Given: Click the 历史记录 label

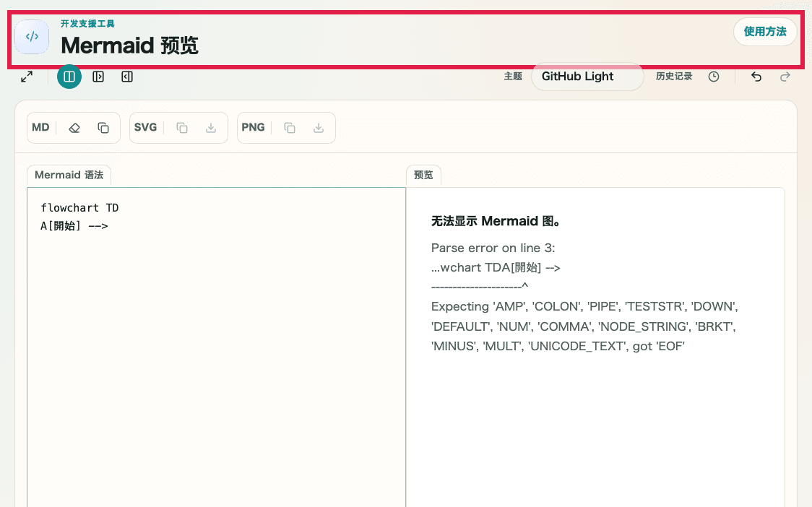Looking at the screenshot, I should (x=674, y=76).
